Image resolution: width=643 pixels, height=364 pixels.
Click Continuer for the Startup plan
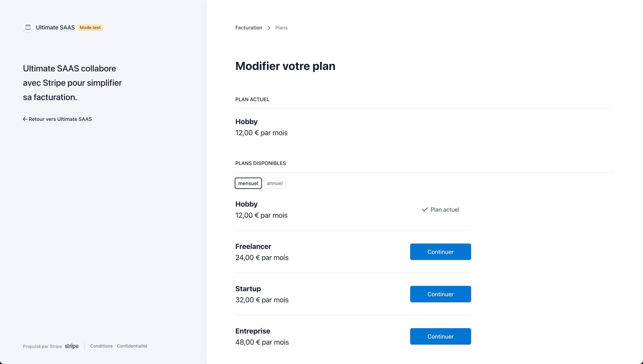point(440,294)
